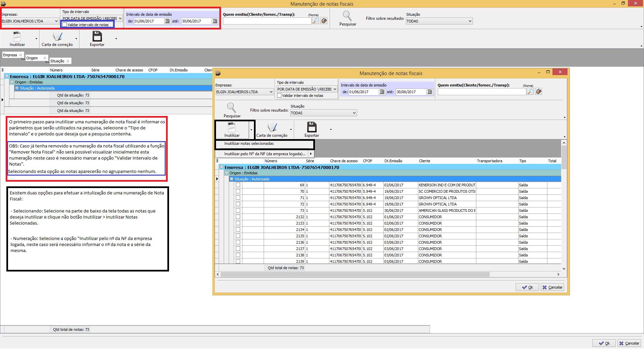644x362 pixels.
Task: Click Quem emitiu input in inner window
Action: (482, 92)
